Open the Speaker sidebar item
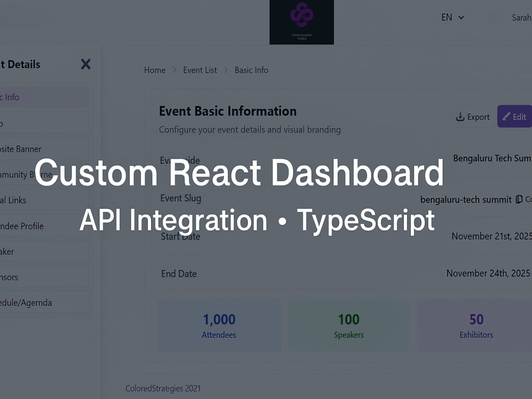 tap(45, 252)
